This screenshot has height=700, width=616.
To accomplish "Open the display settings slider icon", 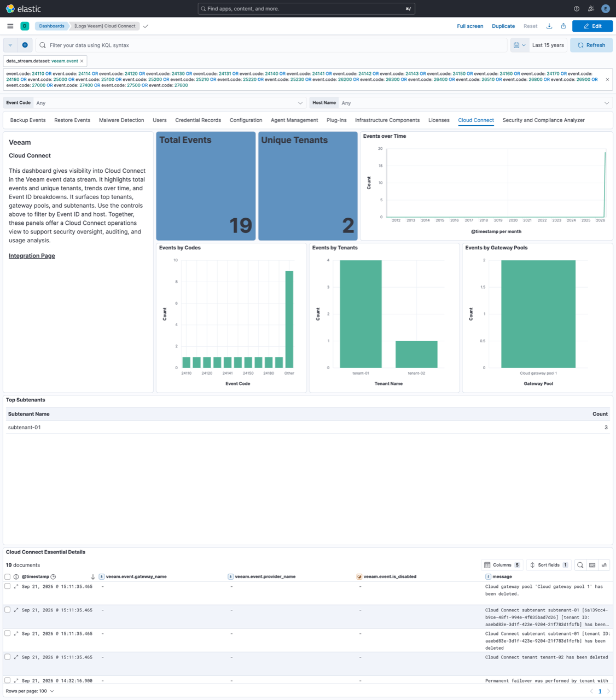I will tap(605, 565).
